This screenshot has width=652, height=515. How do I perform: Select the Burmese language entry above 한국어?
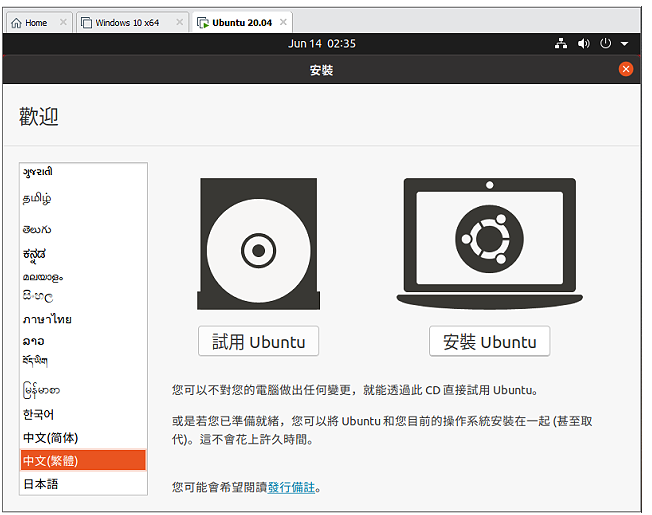pos(83,390)
